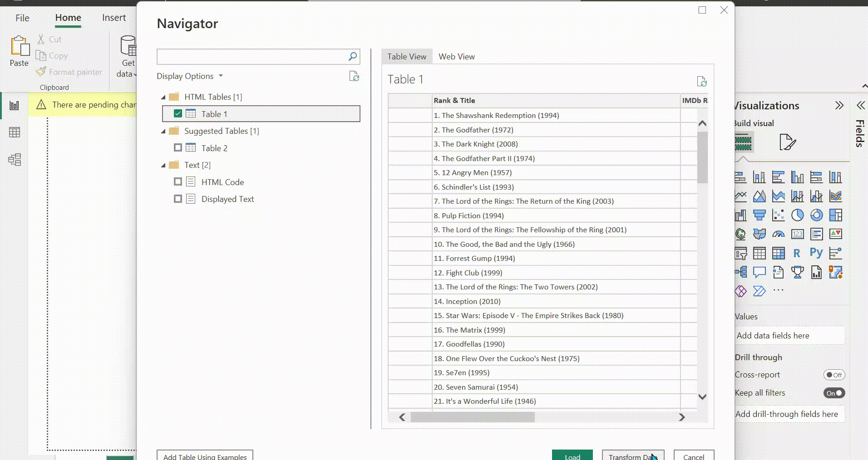Image resolution: width=868 pixels, height=460 pixels.
Task: Click Add Table Using Examples button
Action: tap(205, 455)
